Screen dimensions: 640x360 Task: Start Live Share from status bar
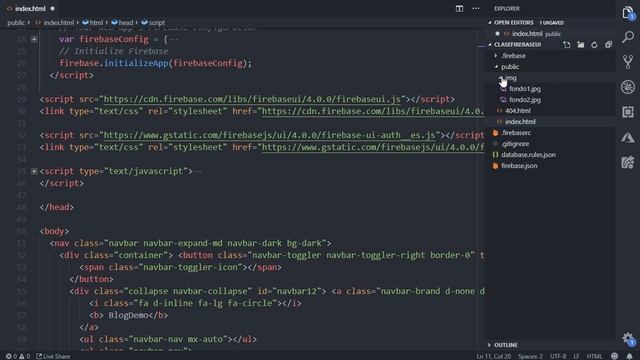click(53, 356)
